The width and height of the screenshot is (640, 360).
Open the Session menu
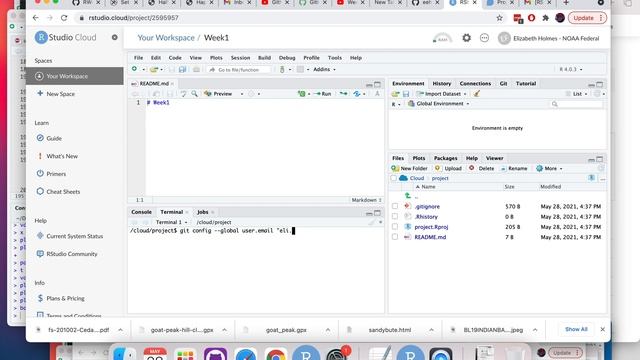(x=240, y=58)
